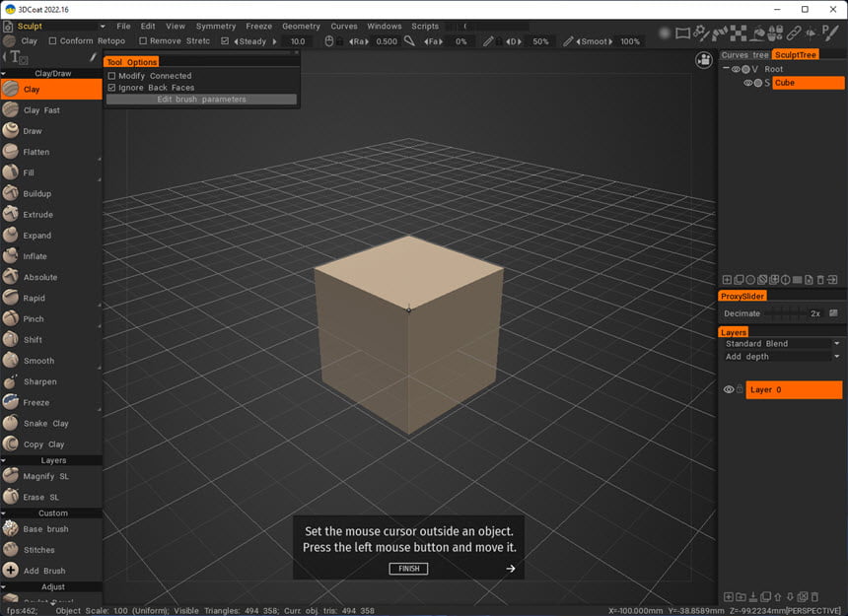Open the Standard Blend mode dropdown
The image size is (848, 616).
pos(782,344)
